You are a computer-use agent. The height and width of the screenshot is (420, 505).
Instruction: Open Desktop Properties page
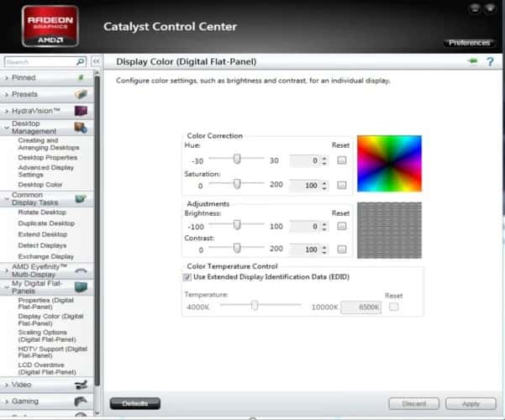(x=48, y=158)
